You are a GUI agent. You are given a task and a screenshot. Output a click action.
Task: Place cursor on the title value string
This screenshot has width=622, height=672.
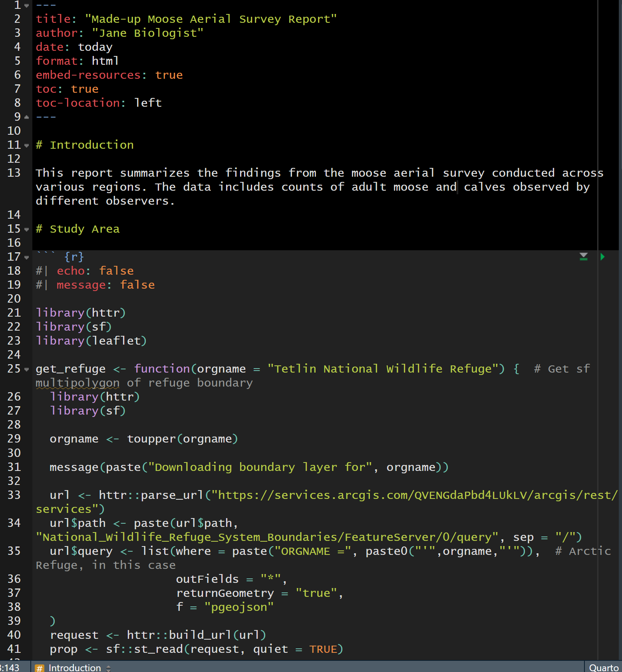211,19
